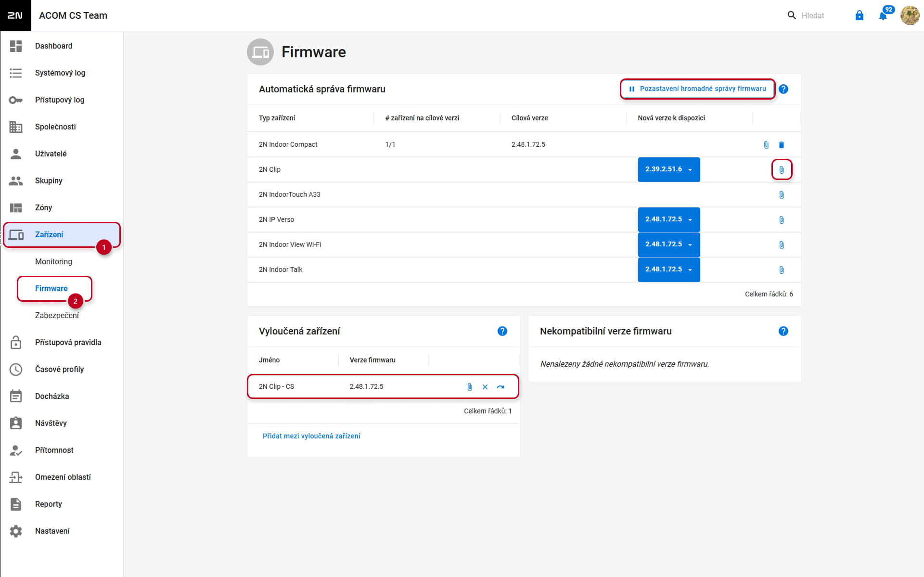The width and height of the screenshot is (924, 577).
Task: Open Monitoring submenu item
Action: click(53, 262)
